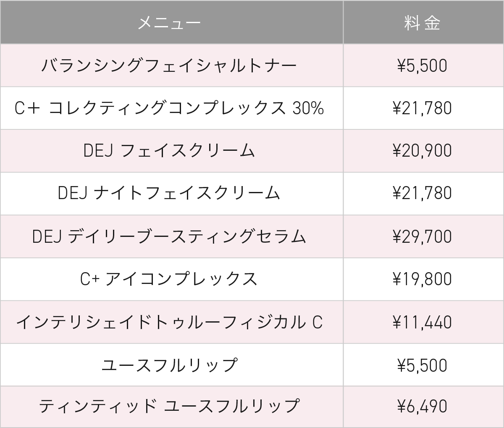504x428 pixels.
Task: Select the ユースフルリップ menu item
Action: pyautogui.click(x=169, y=365)
